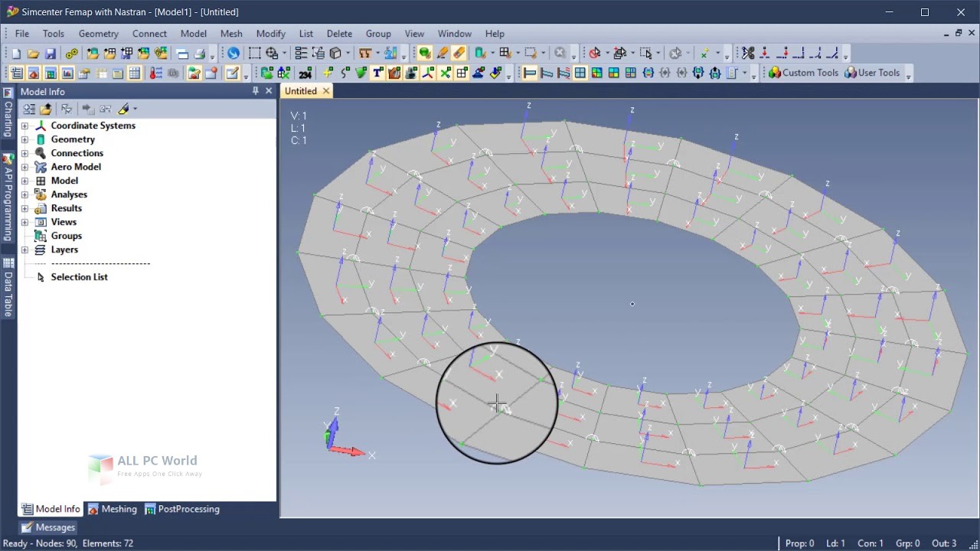980x551 pixels.
Task: Click the magnifier pan/zoom view icon
Action: [x=272, y=53]
